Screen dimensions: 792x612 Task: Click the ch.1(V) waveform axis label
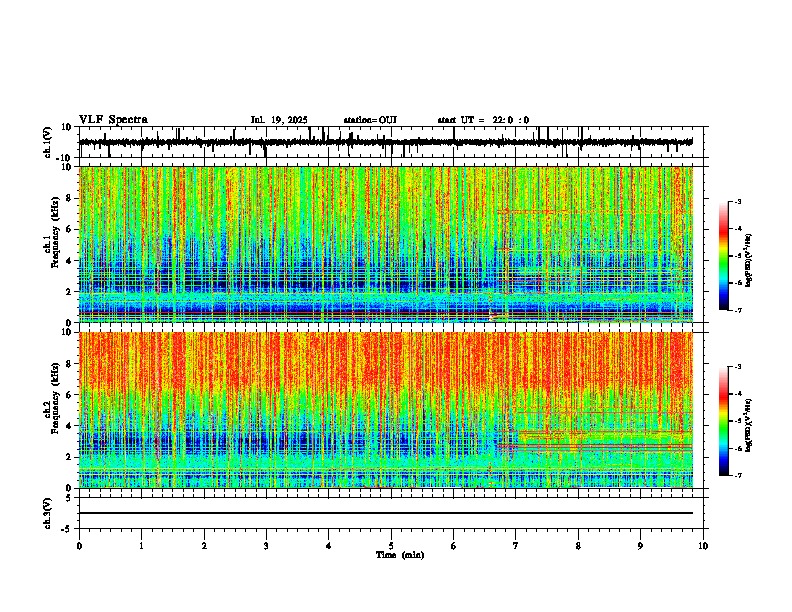48,142
